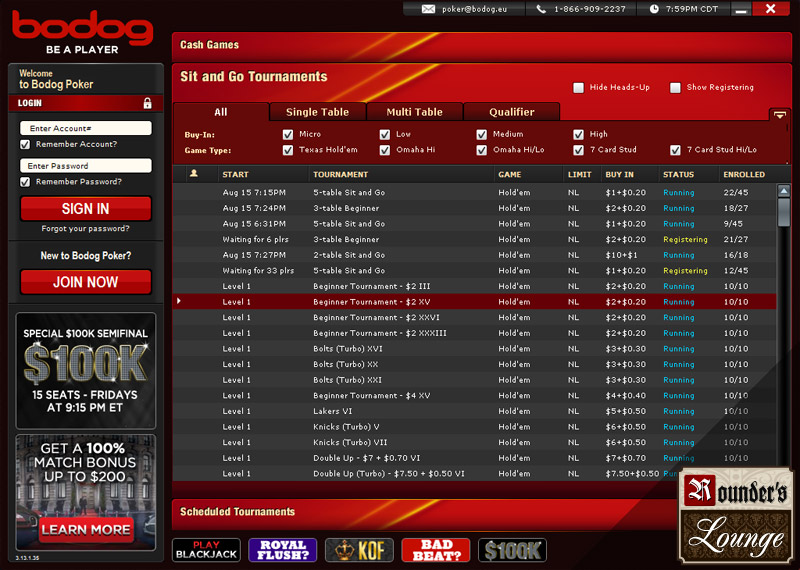This screenshot has width=800, height=570.
Task: Switch to the Qualifier tab
Action: pyautogui.click(x=511, y=112)
